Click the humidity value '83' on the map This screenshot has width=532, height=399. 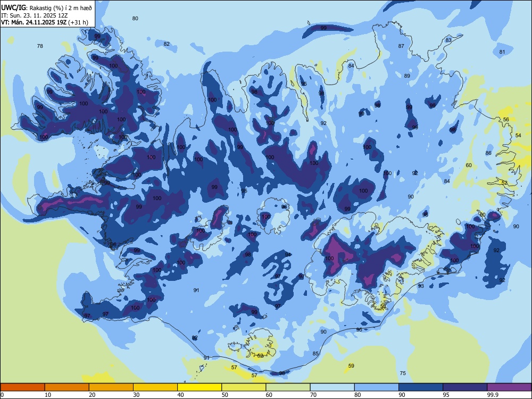point(448,40)
